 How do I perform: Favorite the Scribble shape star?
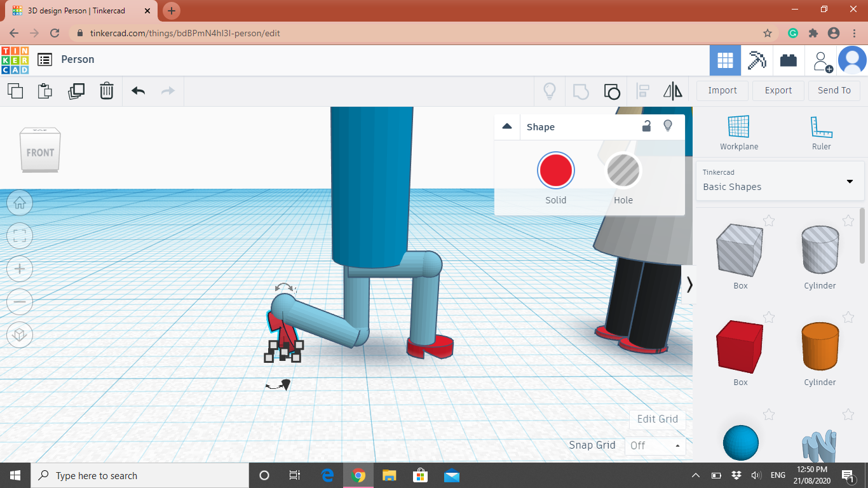(x=848, y=415)
